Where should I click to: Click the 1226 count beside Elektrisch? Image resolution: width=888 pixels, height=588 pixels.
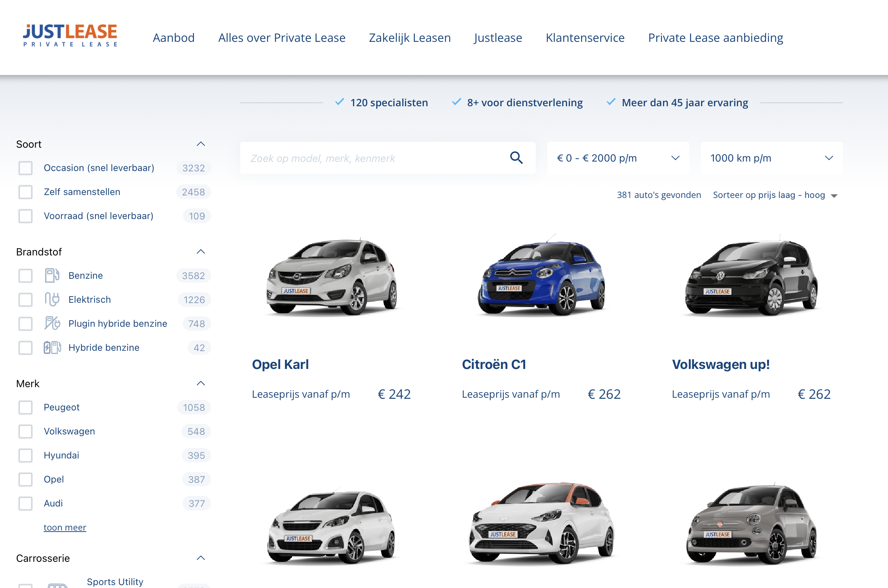click(194, 299)
